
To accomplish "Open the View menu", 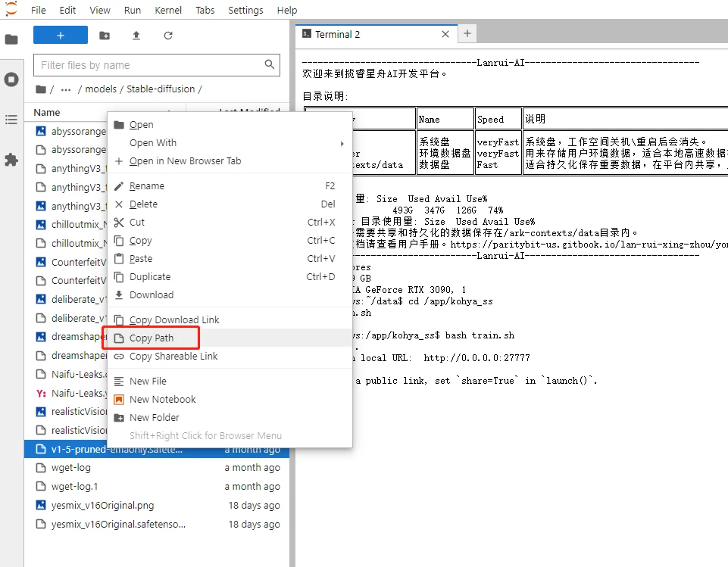I will (100, 10).
